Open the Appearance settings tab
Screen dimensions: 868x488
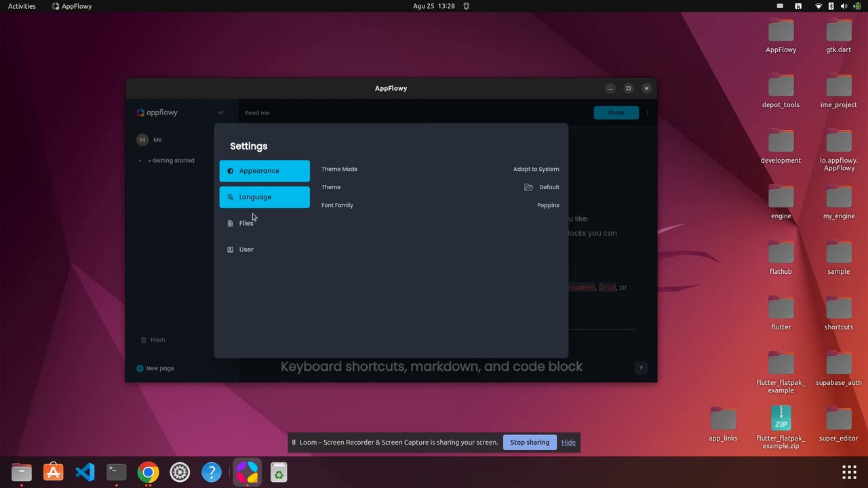tap(264, 171)
